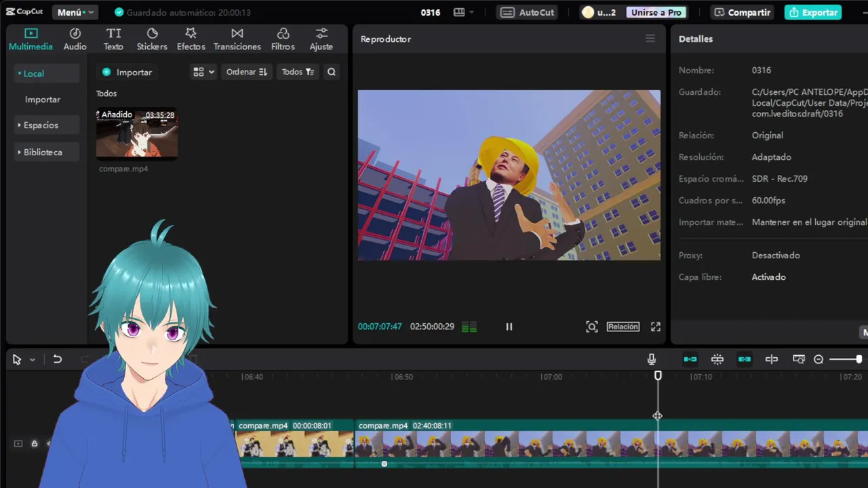Open the Ordenar sort dropdown
868x488 pixels.
246,72
